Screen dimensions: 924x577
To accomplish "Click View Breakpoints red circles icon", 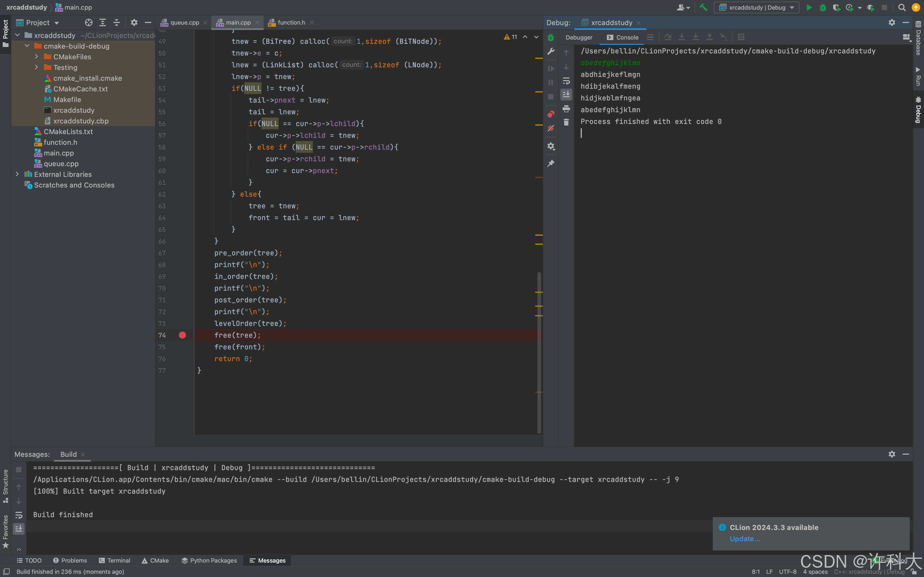I will (550, 114).
